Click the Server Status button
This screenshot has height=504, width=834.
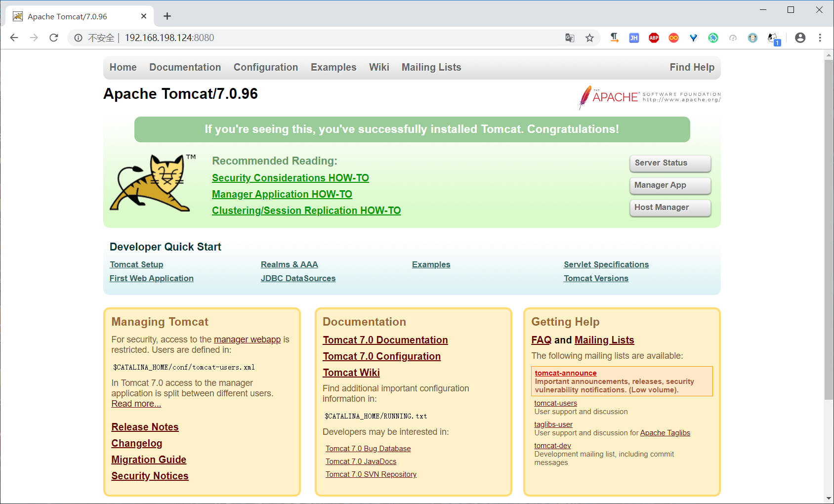click(x=670, y=163)
